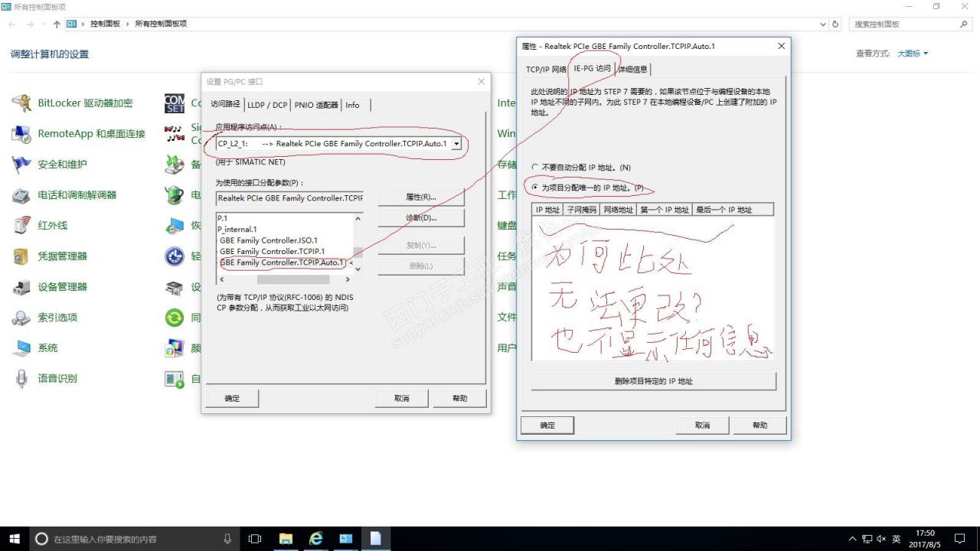Open 安全和维护 flag icon

[x=21, y=164]
